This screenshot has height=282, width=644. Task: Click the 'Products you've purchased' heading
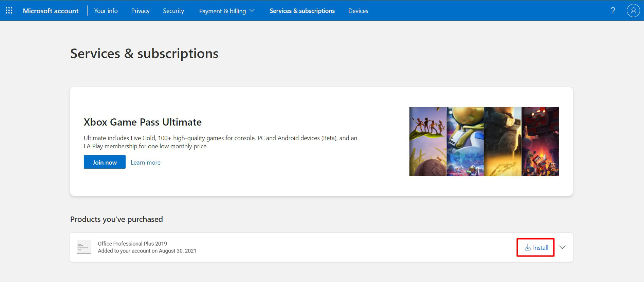(116, 219)
